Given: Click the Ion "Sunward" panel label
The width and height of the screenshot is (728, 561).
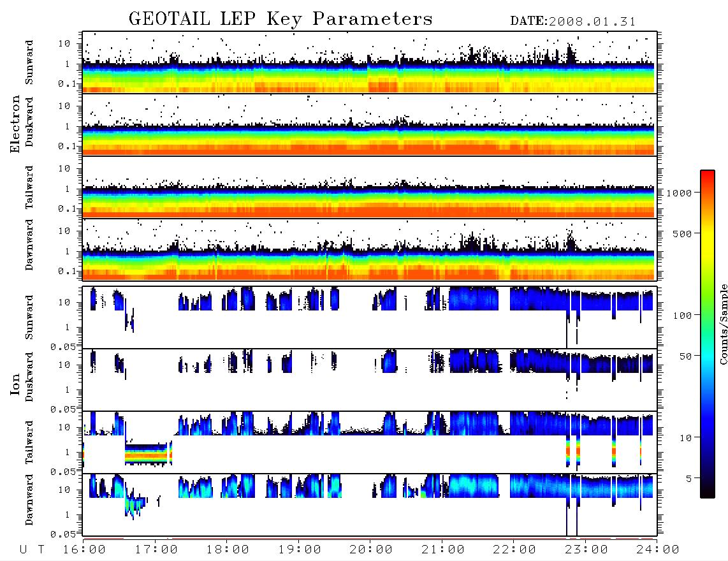Looking at the screenshot, I should 29,317.
